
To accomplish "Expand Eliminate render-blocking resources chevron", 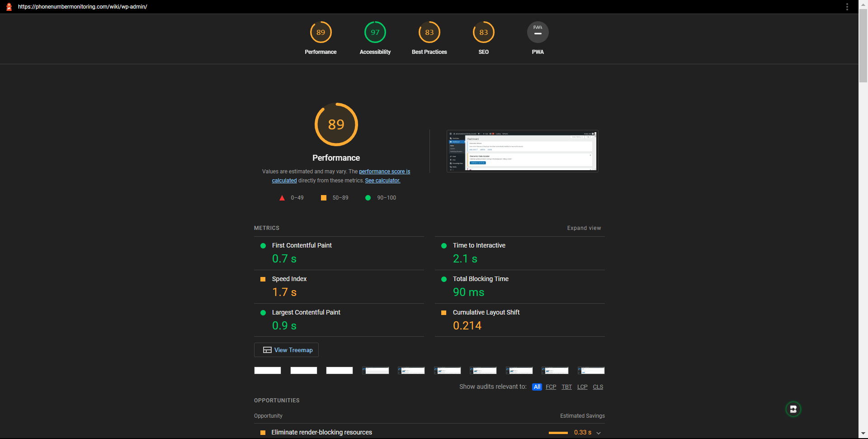I will point(599,433).
